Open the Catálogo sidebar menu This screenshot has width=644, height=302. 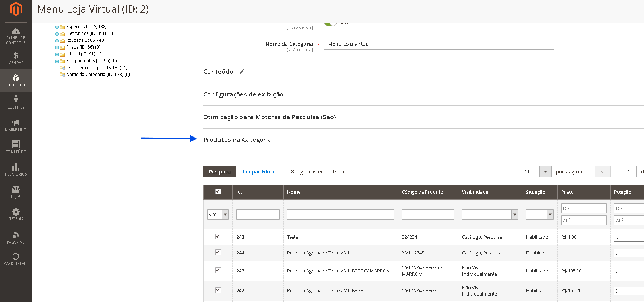pyautogui.click(x=16, y=81)
